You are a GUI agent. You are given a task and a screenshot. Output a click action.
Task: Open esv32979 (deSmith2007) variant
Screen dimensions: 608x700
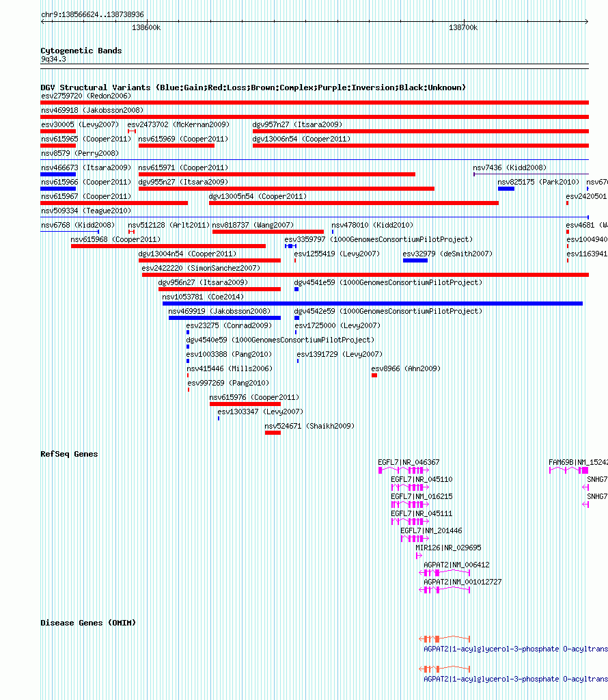pos(448,254)
